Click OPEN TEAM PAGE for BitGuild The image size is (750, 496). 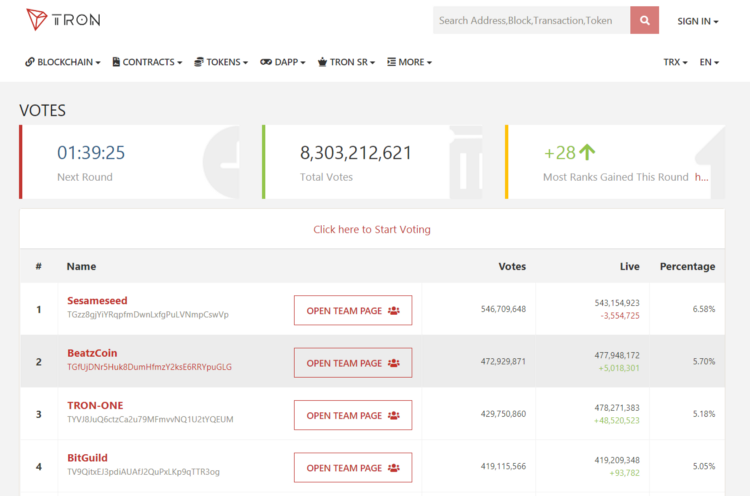(353, 467)
